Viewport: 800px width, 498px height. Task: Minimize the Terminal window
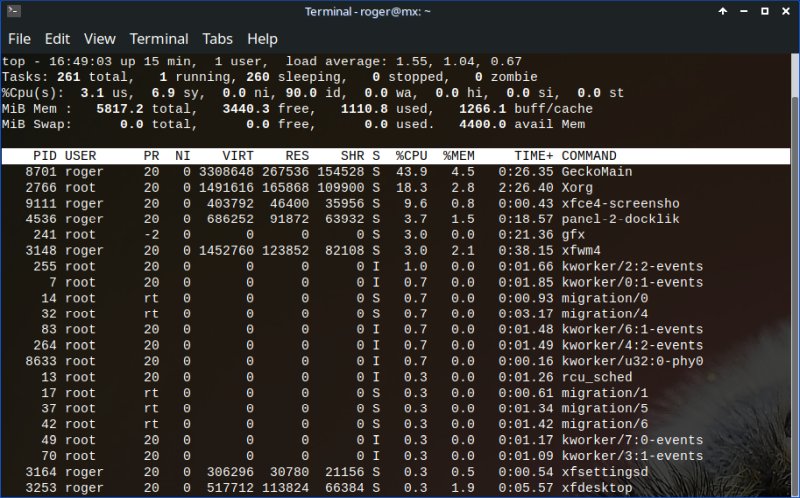[x=744, y=11]
